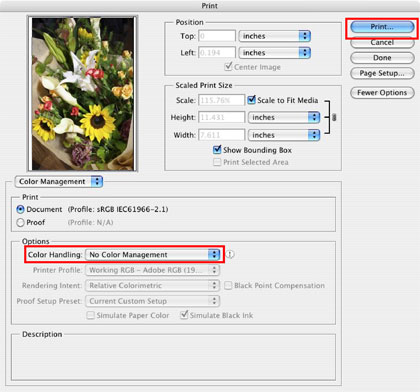Select the Document radio button

point(20,209)
